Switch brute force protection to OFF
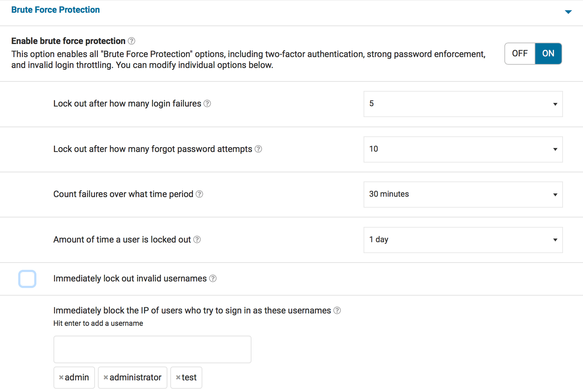583x392 pixels. (x=520, y=53)
